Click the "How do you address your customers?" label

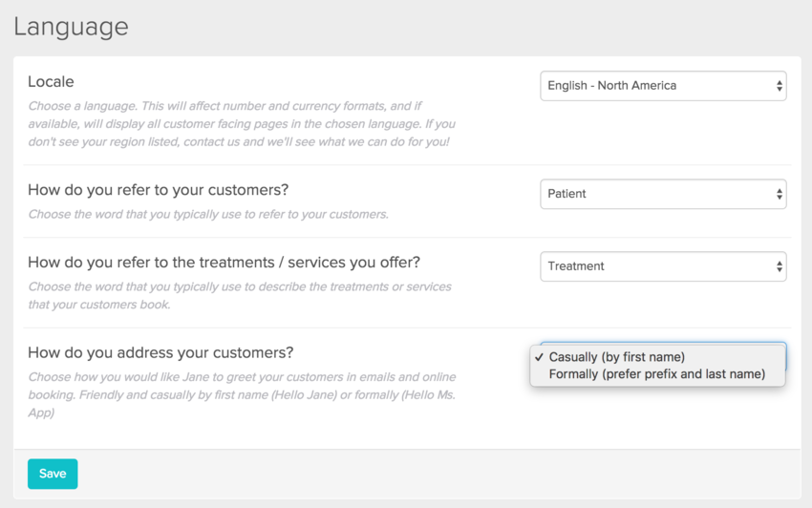(160, 352)
